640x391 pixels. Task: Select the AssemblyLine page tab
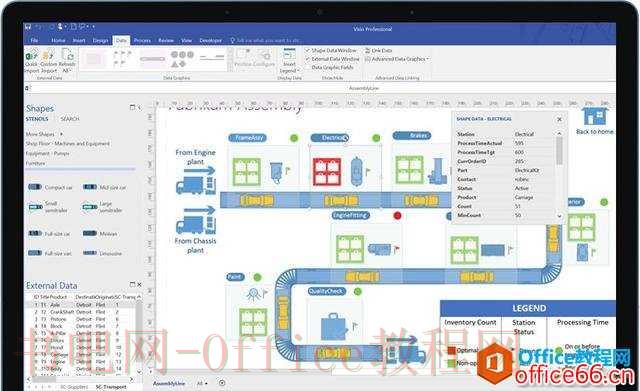pyautogui.click(x=169, y=383)
